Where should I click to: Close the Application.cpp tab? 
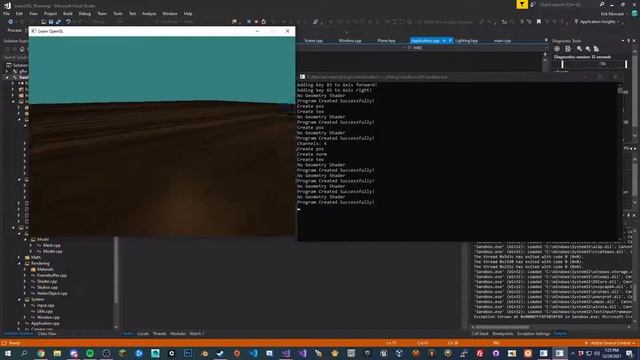450,41
